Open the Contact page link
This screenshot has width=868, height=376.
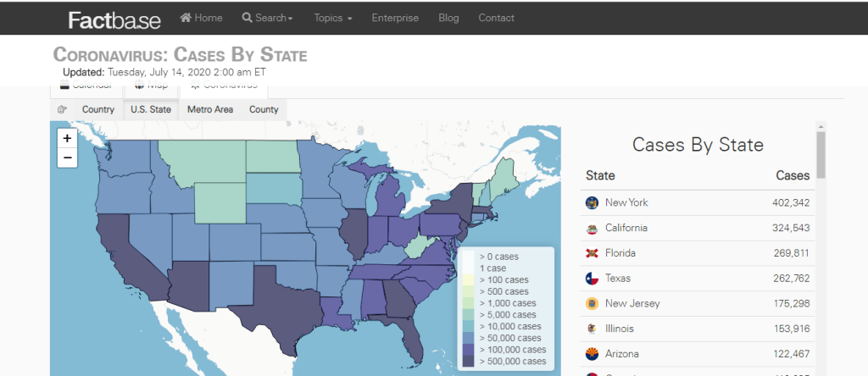click(x=496, y=18)
